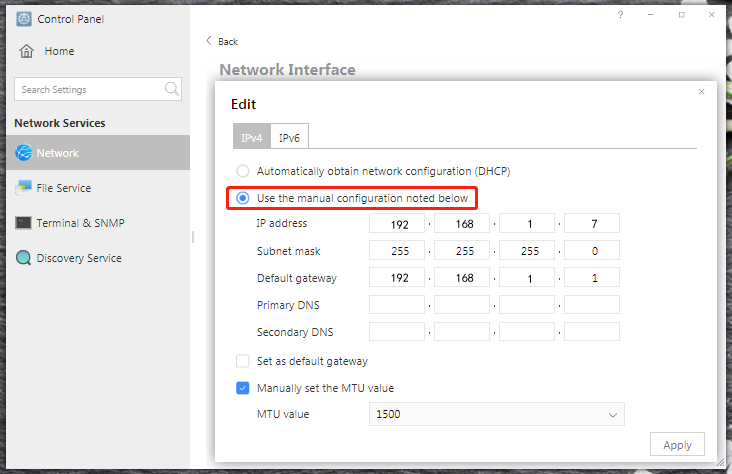732x474 pixels.
Task: Click the last Default gateway octet field
Action: 591,277
